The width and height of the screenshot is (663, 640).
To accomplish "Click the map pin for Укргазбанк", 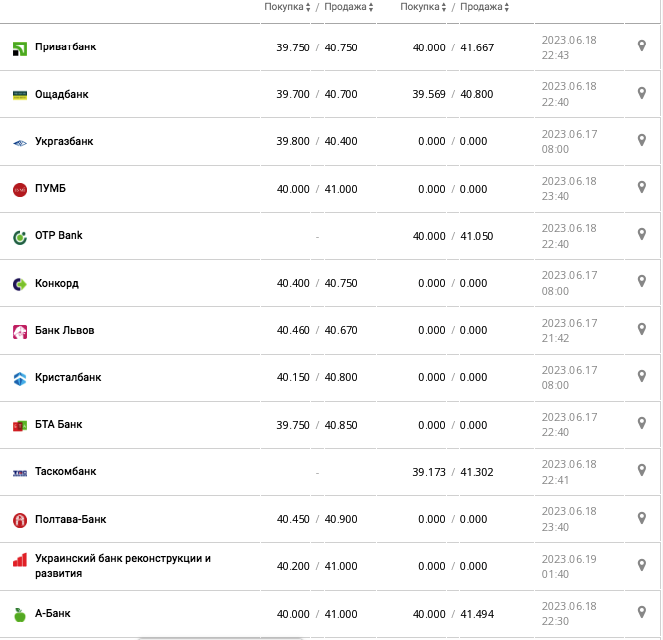I will click(642, 140).
